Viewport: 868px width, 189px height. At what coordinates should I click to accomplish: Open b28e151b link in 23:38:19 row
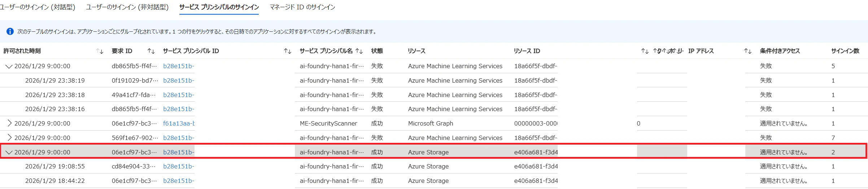point(179,80)
